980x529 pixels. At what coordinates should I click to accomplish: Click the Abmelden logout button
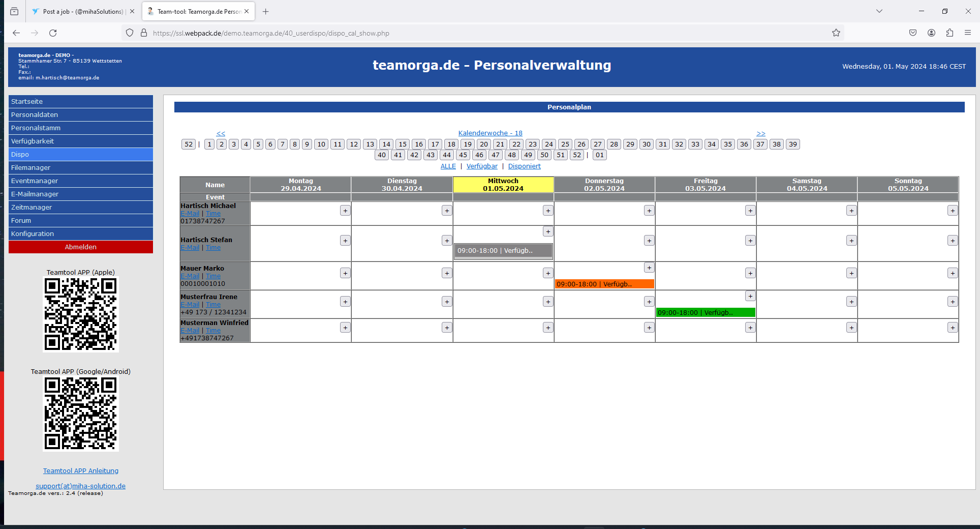click(x=80, y=247)
